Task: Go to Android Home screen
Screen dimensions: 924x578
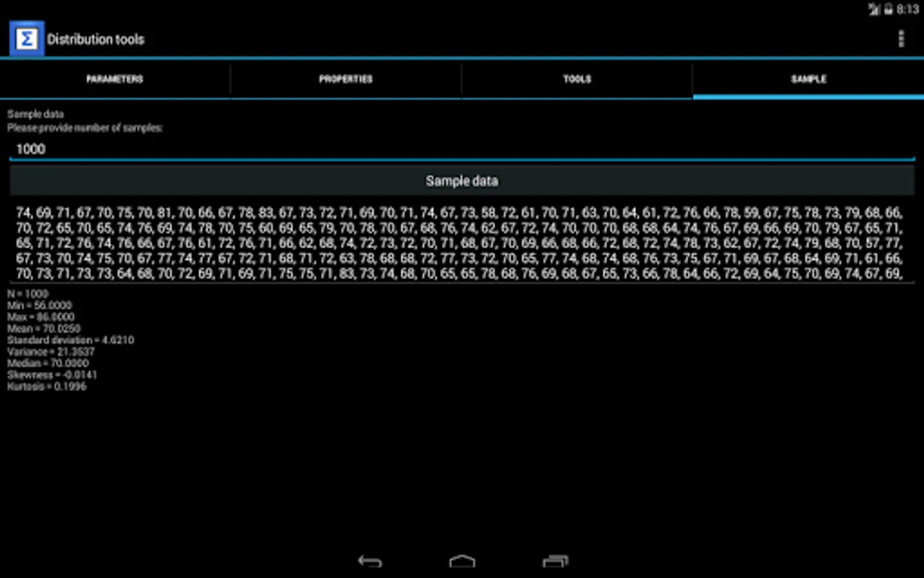Action: point(462,561)
